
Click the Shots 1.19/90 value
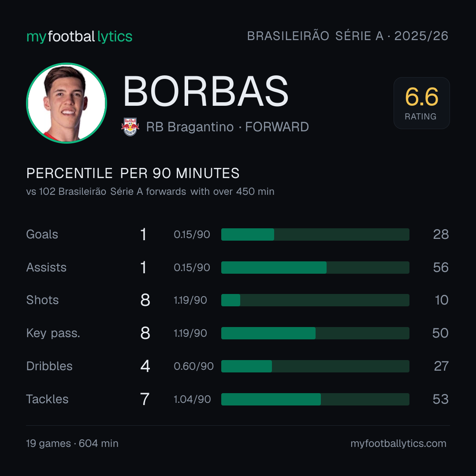[x=190, y=300]
